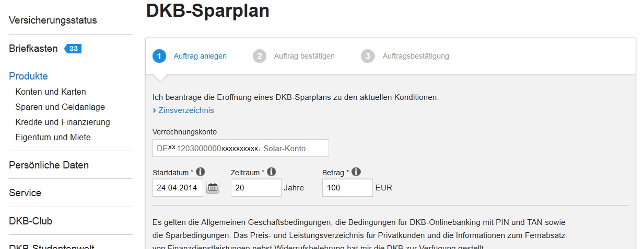
Task: Click the Verrechnungskonto label
Action: [x=184, y=132]
